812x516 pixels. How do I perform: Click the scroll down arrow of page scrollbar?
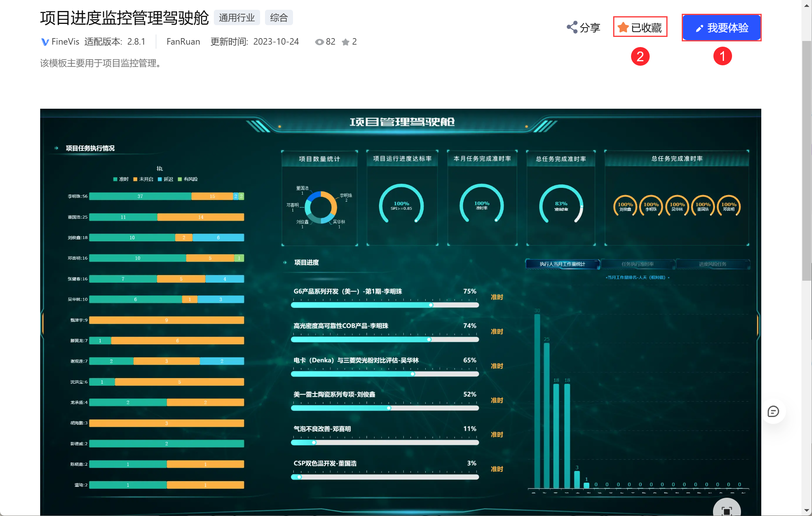tap(807, 510)
